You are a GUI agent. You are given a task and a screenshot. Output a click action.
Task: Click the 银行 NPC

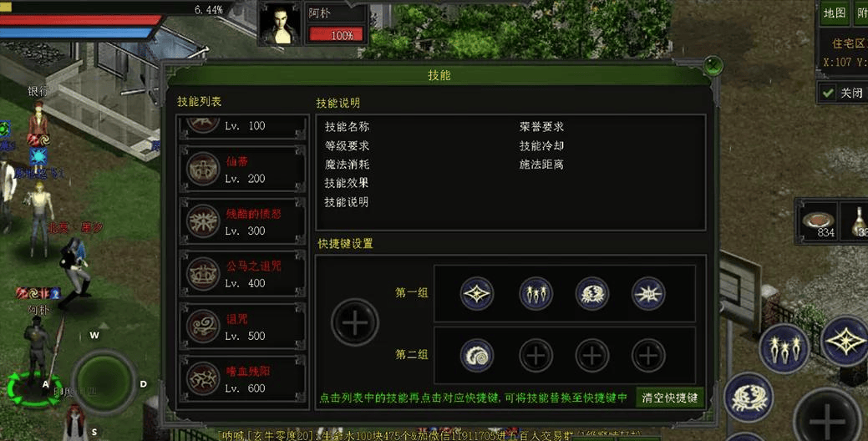38,123
